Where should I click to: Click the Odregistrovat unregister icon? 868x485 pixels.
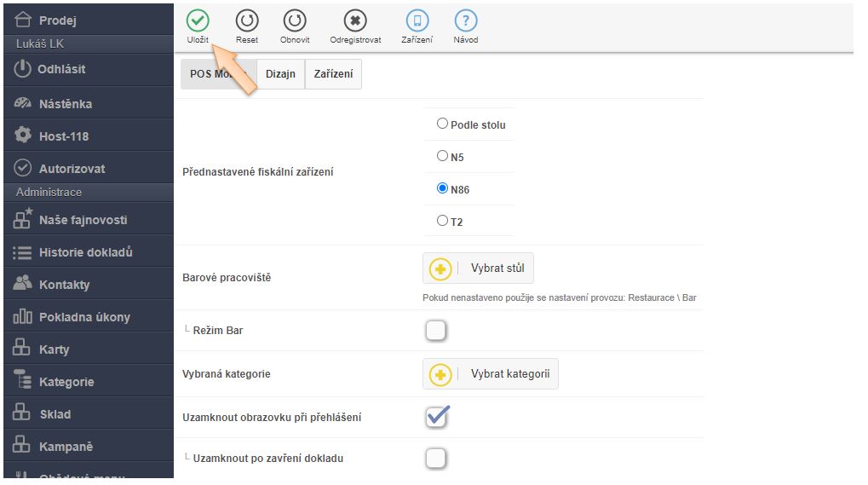[x=355, y=21]
